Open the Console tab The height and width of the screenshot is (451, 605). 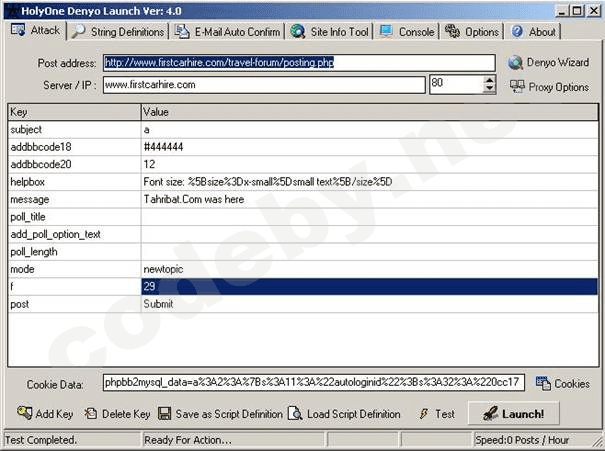coord(407,32)
